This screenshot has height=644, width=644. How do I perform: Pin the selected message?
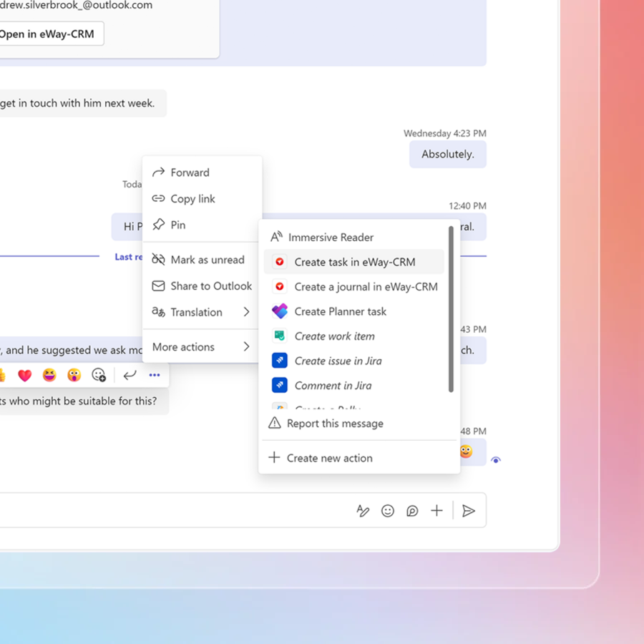pos(177,225)
